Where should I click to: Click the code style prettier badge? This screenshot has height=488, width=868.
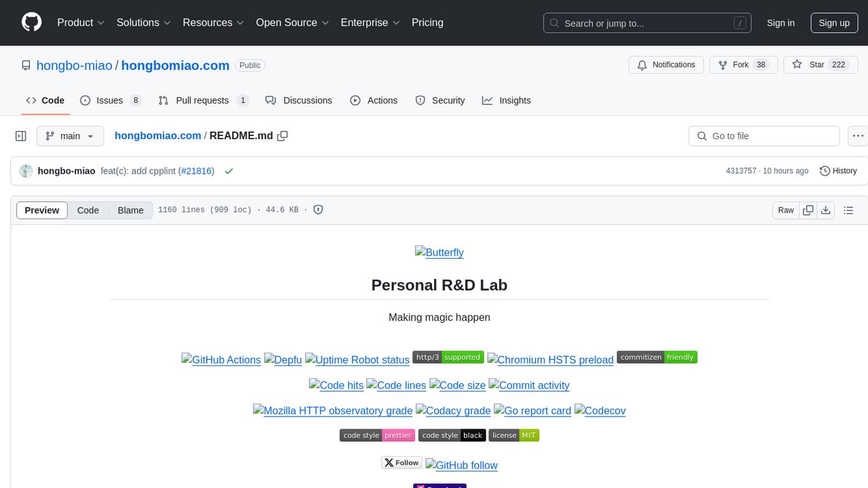tap(377, 436)
